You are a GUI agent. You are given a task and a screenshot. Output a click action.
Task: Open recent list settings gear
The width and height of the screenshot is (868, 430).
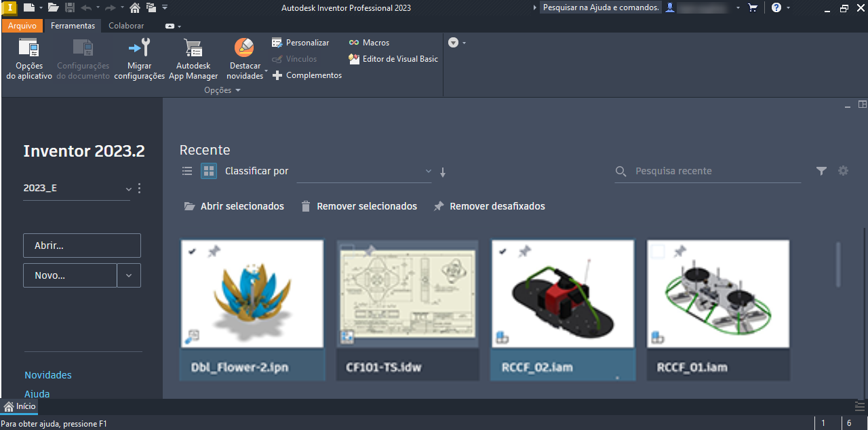843,171
